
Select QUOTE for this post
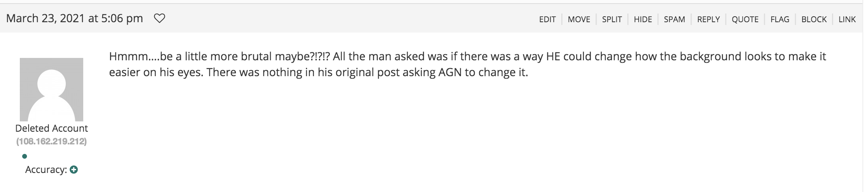745,19
